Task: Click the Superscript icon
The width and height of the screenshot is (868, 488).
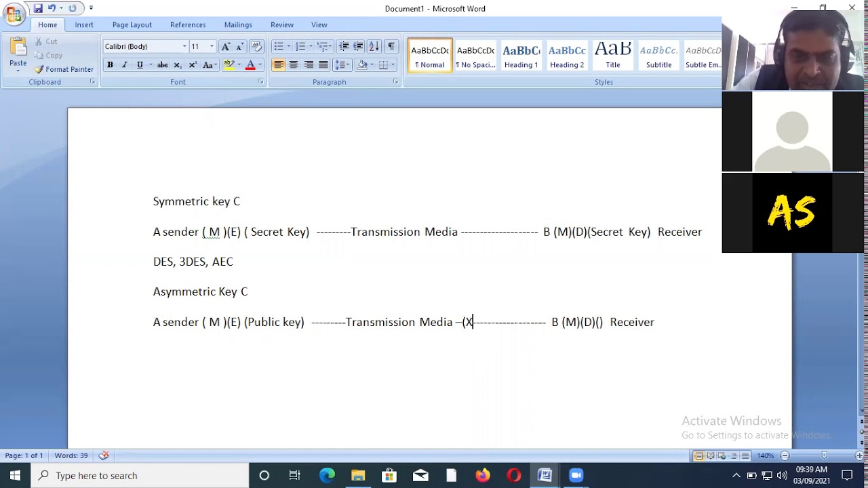Action: coord(193,65)
